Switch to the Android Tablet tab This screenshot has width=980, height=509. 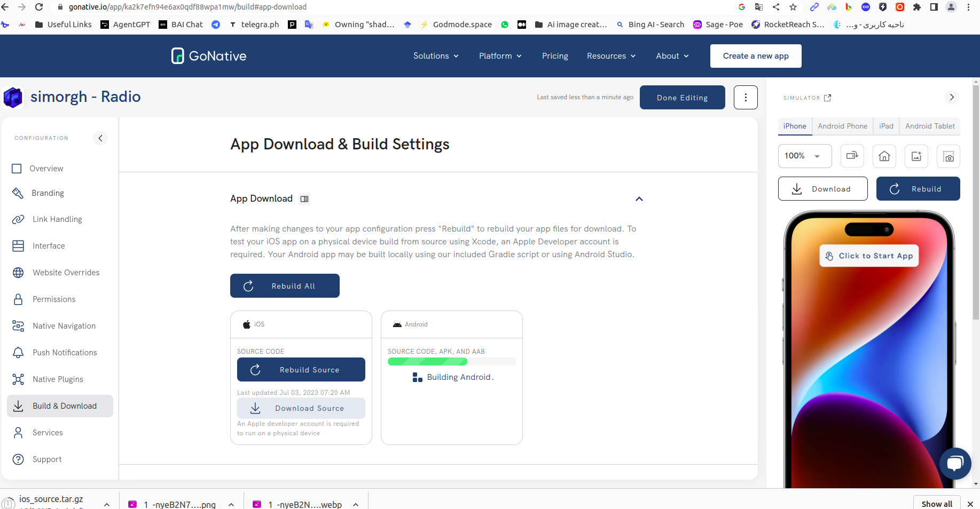[930, 126]
